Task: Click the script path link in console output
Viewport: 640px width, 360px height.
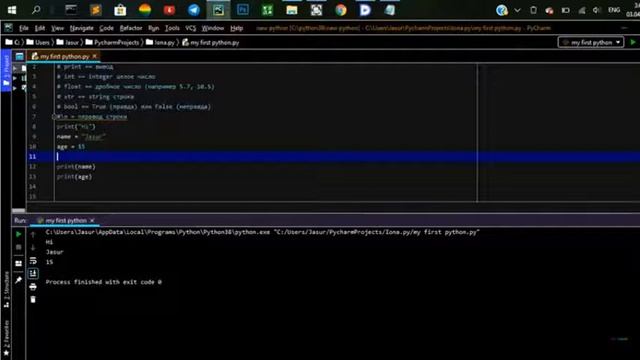Action: click(x=377, y=232)
